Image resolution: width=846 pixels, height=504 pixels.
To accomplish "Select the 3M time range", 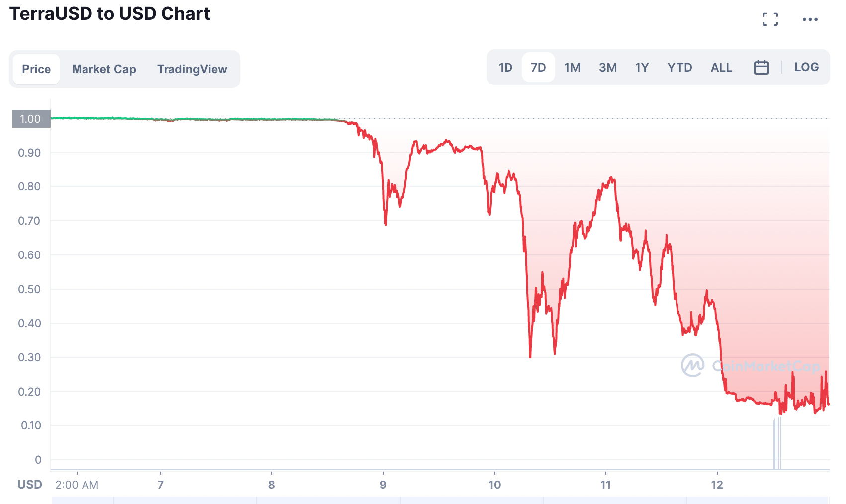I will coord(607,67).
